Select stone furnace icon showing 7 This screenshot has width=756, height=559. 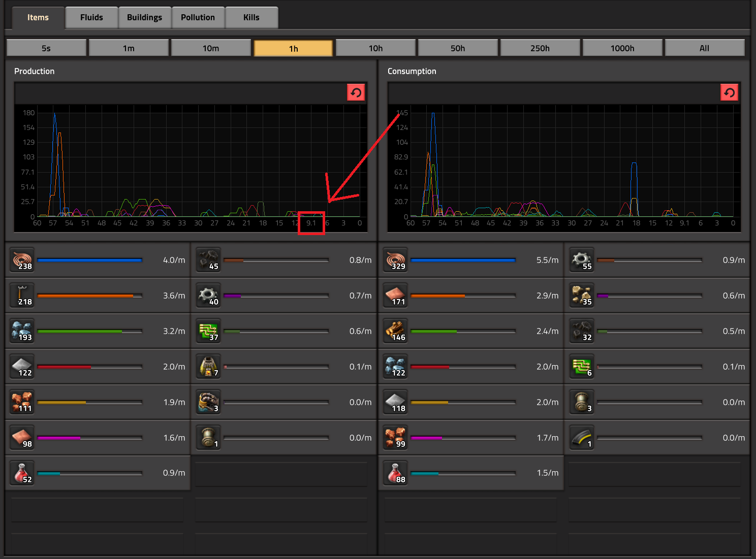pyautogui.click(x=208, y=367)
